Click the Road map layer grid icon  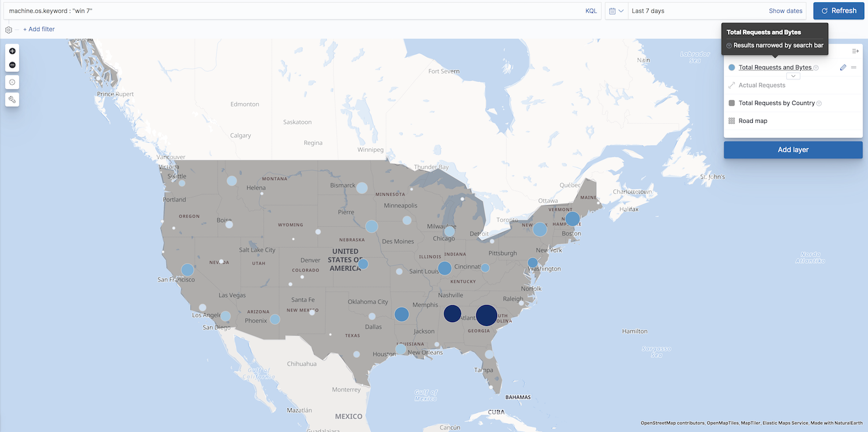pos(731,121)
